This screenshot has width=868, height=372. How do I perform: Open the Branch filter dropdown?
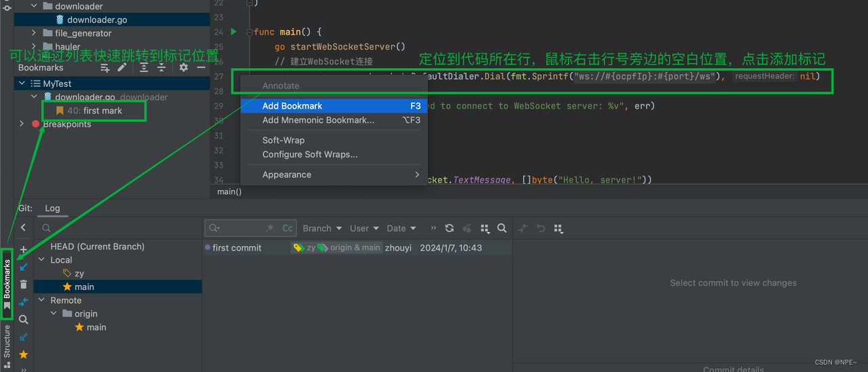321,229
